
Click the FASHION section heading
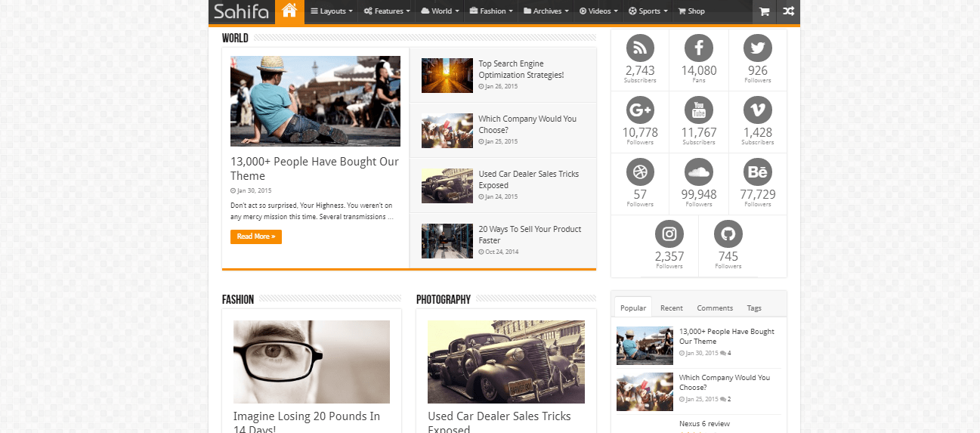[238, 300]
